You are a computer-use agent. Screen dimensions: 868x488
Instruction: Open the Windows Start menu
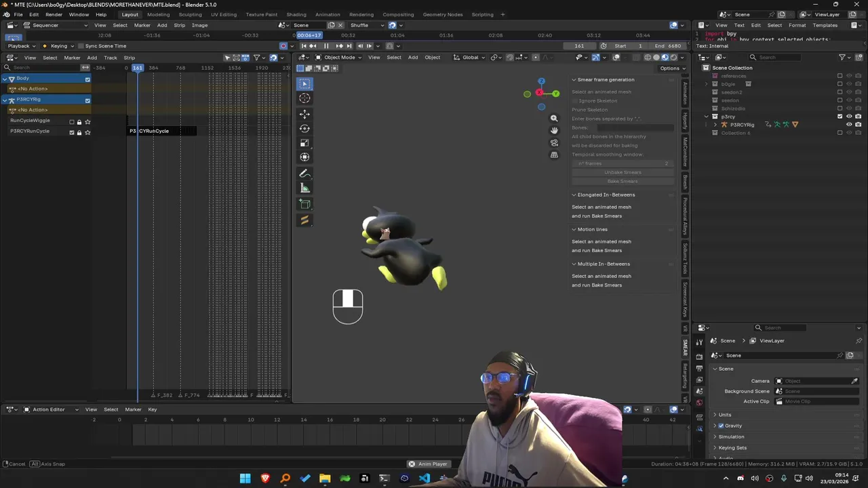(x=245, y=479)
